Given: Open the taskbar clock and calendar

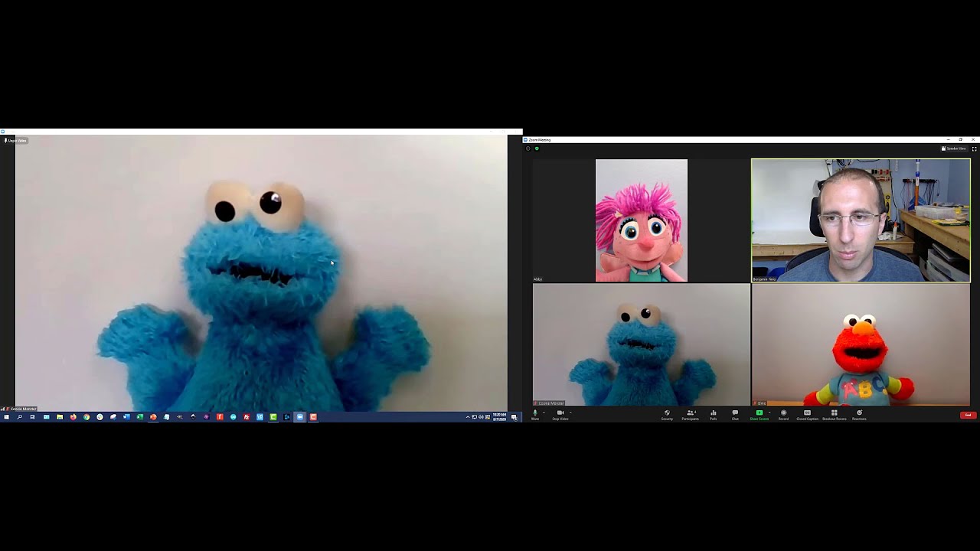Looking at the screenshot, I should click(x=499, y=417).
